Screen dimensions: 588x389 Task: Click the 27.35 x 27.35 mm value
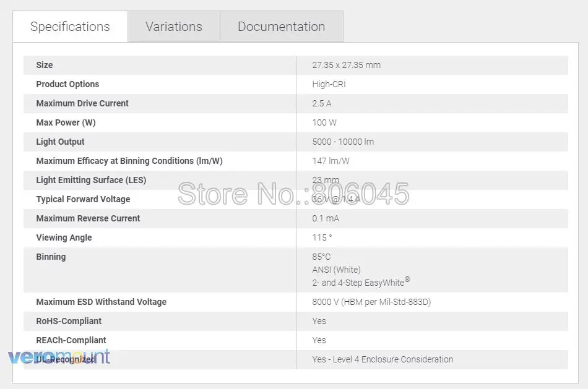(x=346, y=65)
